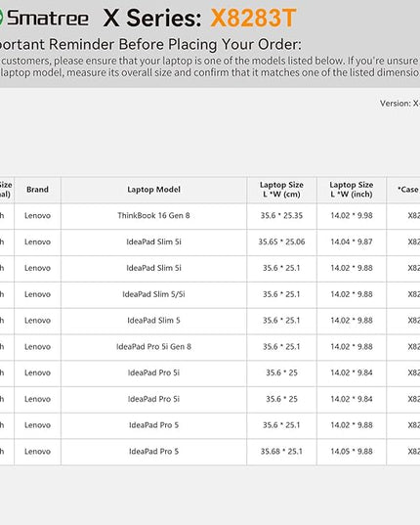Click the Laptop Size L*W (inch) header
The image size is (420, 525).
point(352,190)
